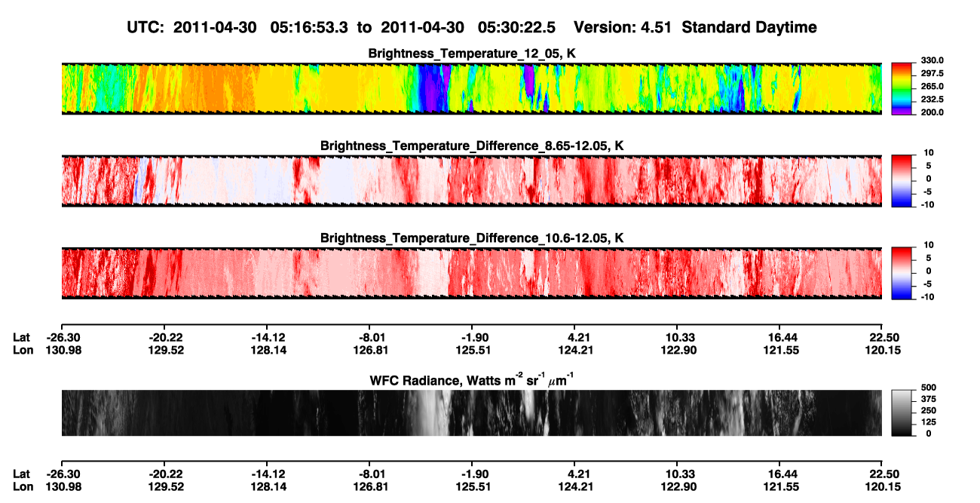
Task: Click latitude '-8.01' above the WFC panel
Action: [372, 338]
